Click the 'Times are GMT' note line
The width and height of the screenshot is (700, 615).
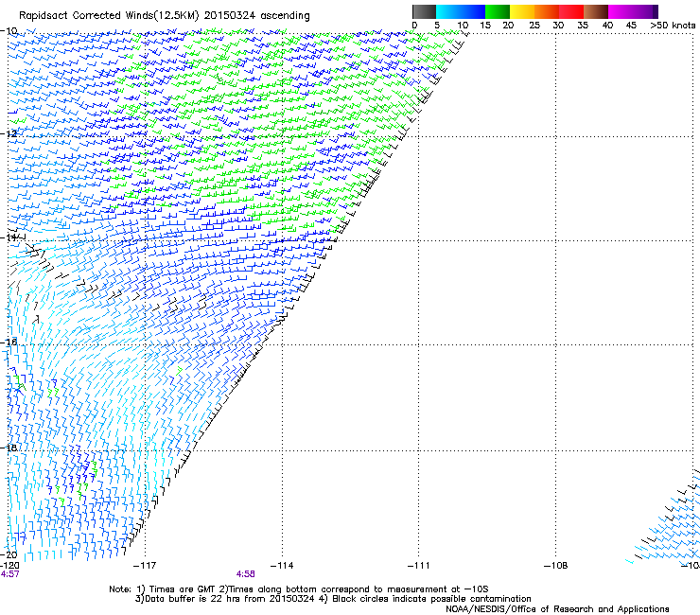tap(299, 589)
